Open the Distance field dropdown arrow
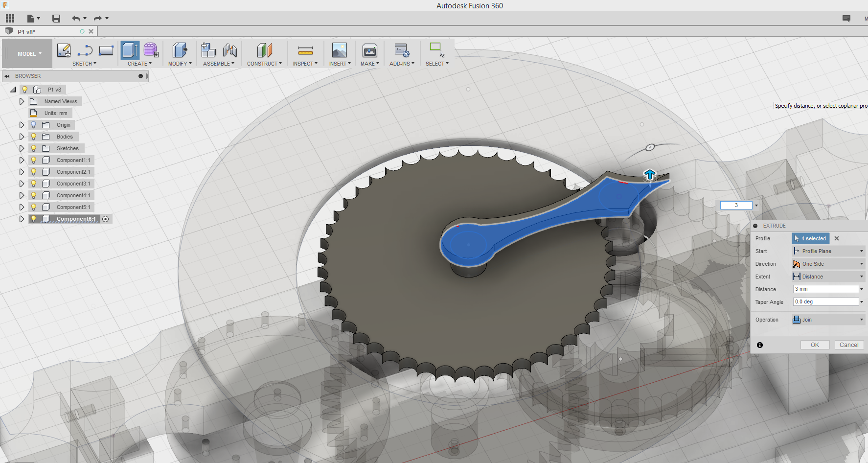The width and height of the screenshot is (868, 463). pyautogui.click(x=862, y=289)
